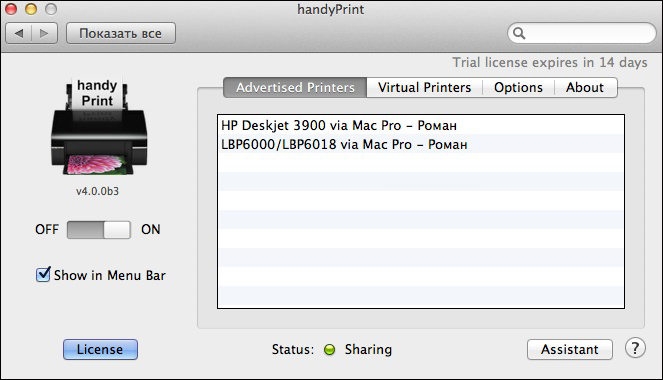The image size is (663, 380).
Task: Click the ON label of the switch
Action: [151, 230]
